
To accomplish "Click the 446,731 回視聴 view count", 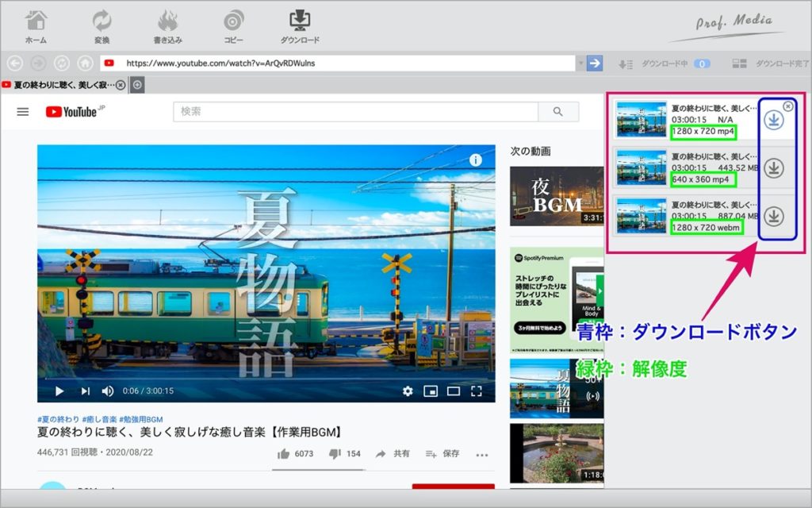I will (x=67, y=452).
